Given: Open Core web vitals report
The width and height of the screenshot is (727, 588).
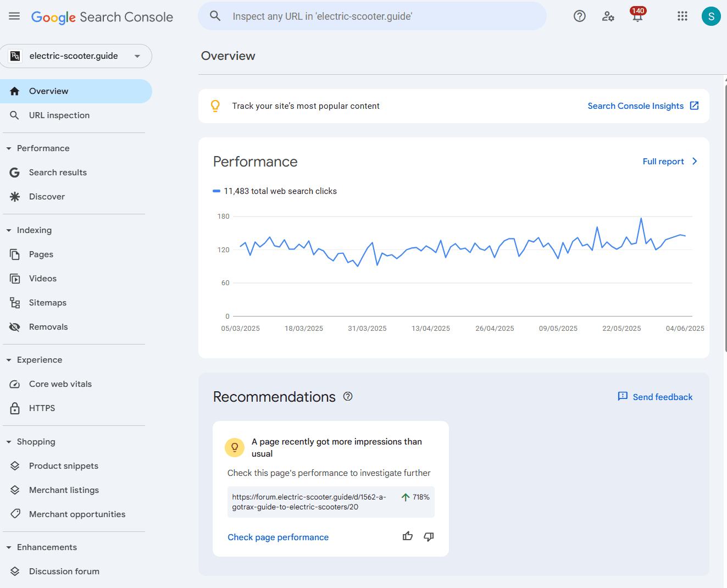Looking at the screenshot, I should coord(60,384).
